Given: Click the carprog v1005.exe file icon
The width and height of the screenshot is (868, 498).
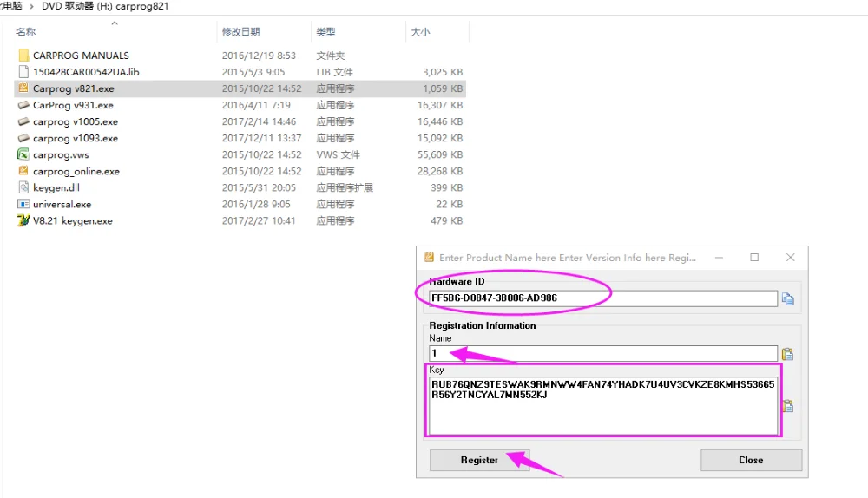Looking at the screenshot, I should [x=23, y=121].
